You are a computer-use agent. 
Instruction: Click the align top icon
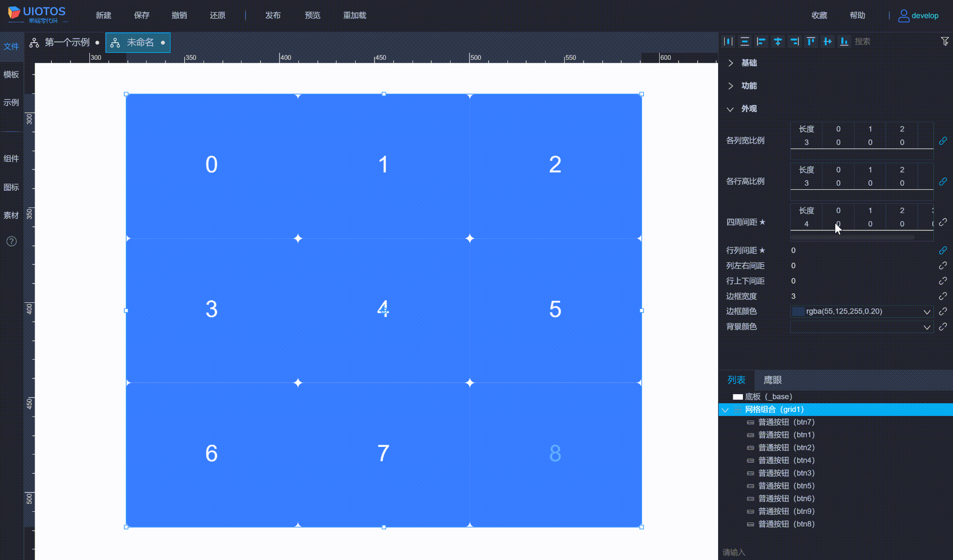[811, 42]
